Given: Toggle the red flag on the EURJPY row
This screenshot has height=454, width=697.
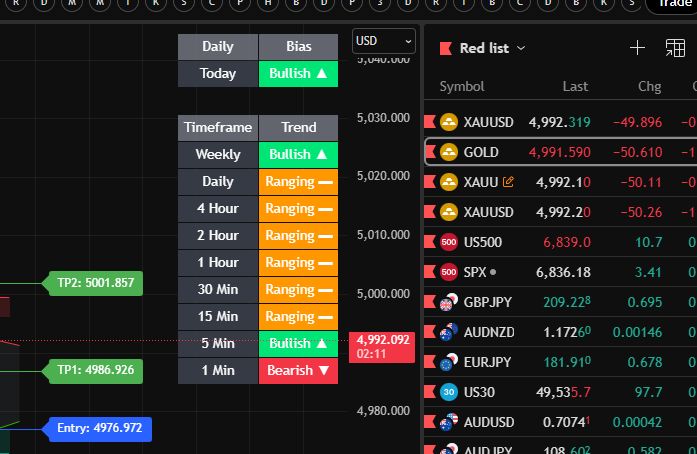Looking at the screenshot, I should pyautogui.click(x=429, y=362).
